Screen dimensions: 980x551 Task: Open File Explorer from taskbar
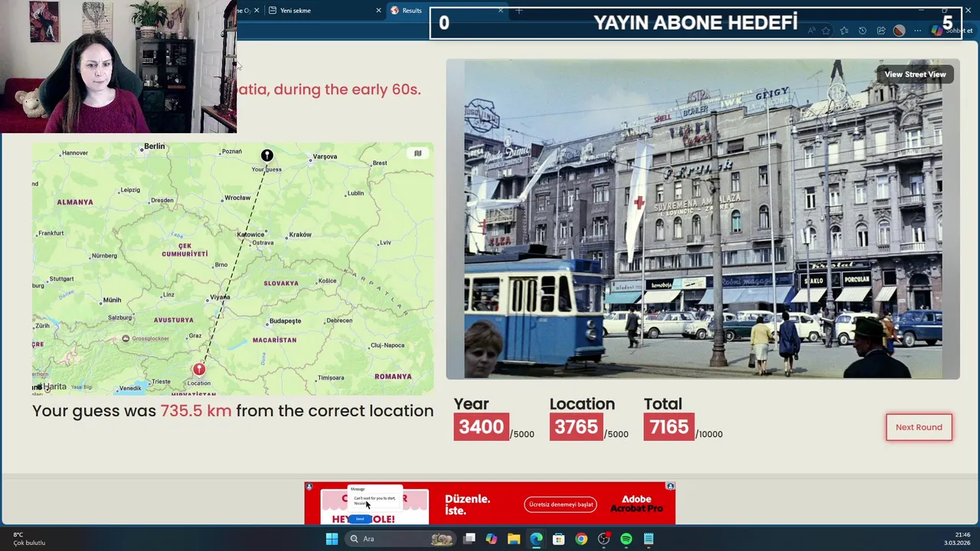[x=514, y=539]
